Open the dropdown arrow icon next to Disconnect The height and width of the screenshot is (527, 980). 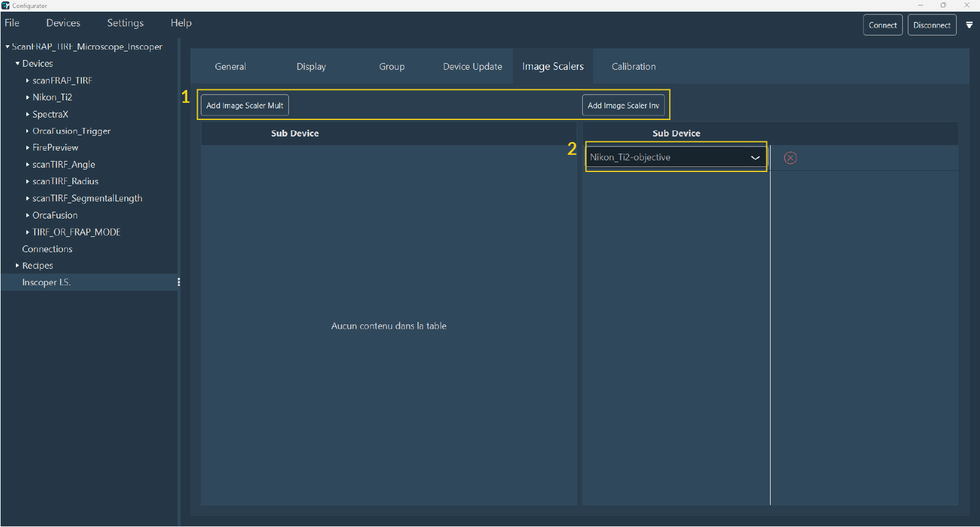(969, 25)
